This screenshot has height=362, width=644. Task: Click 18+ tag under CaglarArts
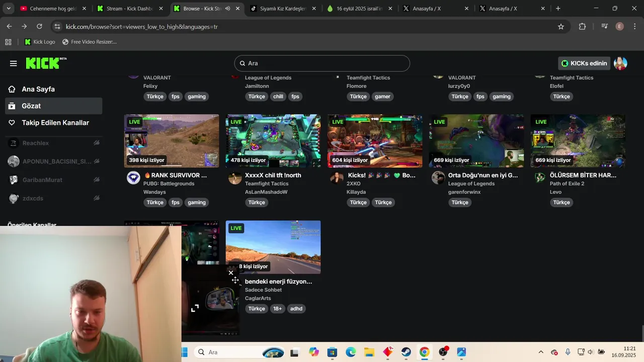(x=277, y=309)
